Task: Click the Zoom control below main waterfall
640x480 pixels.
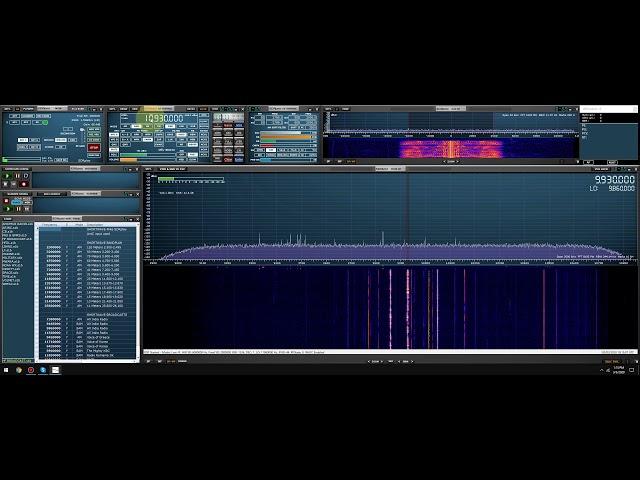Action: [375, 362]
